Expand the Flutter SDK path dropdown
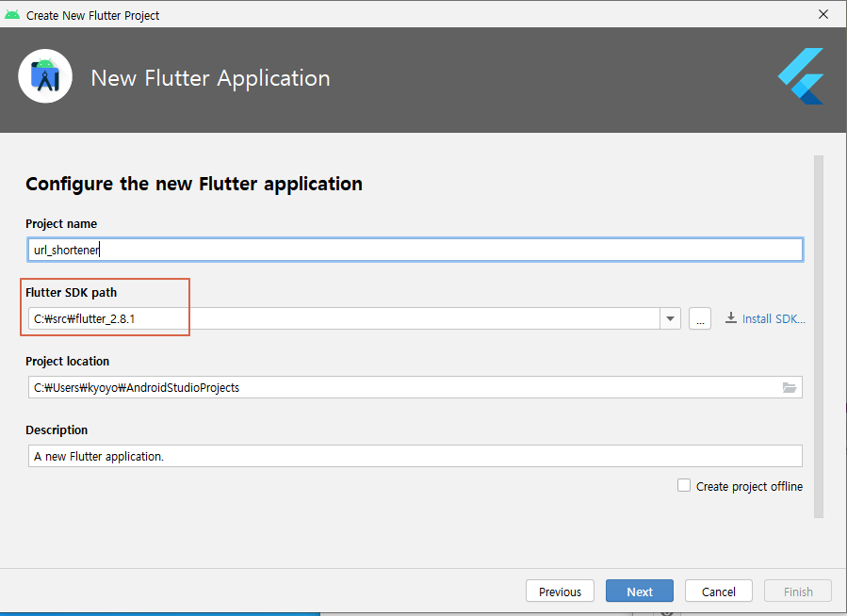Image resolution: width=847 pixels, height=616 pixels. (670, 318)
